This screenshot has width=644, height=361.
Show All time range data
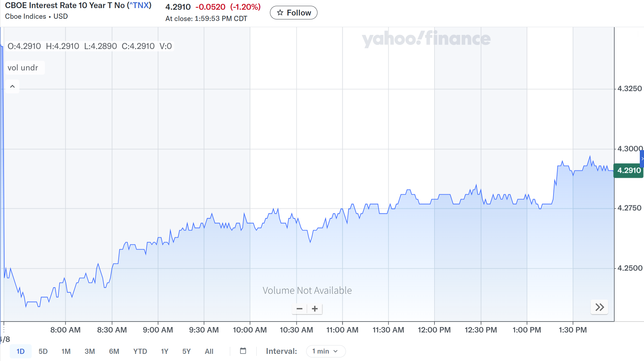pyautogui.click(x=209, y=351)
